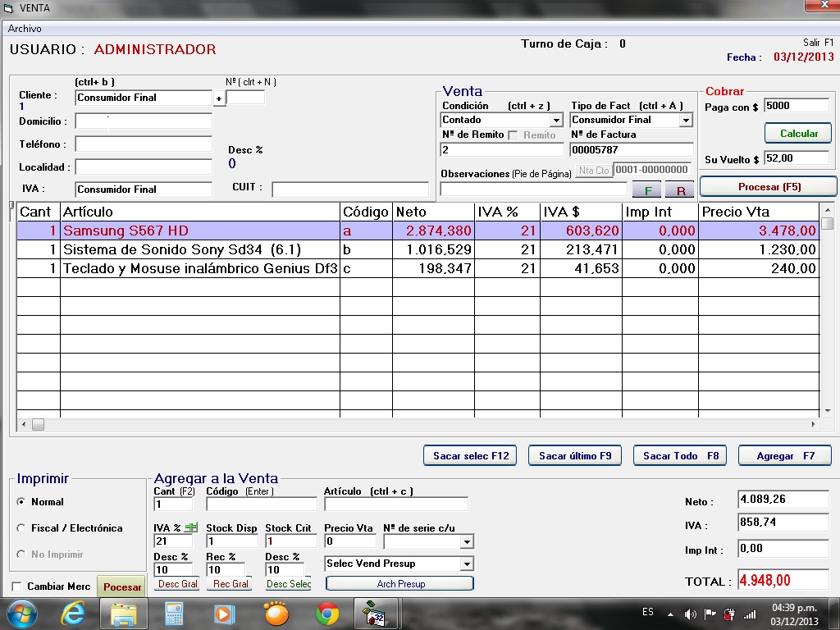The height and width of the screenshot is (630, 840).
Task: Click the Paga con $ input field
Action: point(797,106)
